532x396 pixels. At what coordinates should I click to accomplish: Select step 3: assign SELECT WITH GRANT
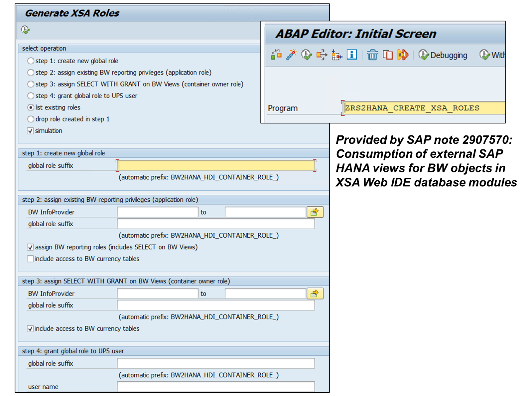(31, 84)
